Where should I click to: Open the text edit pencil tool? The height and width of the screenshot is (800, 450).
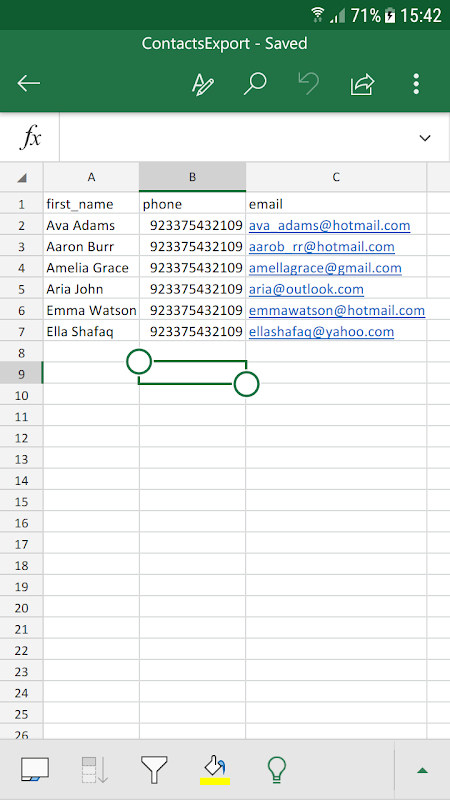203,83
